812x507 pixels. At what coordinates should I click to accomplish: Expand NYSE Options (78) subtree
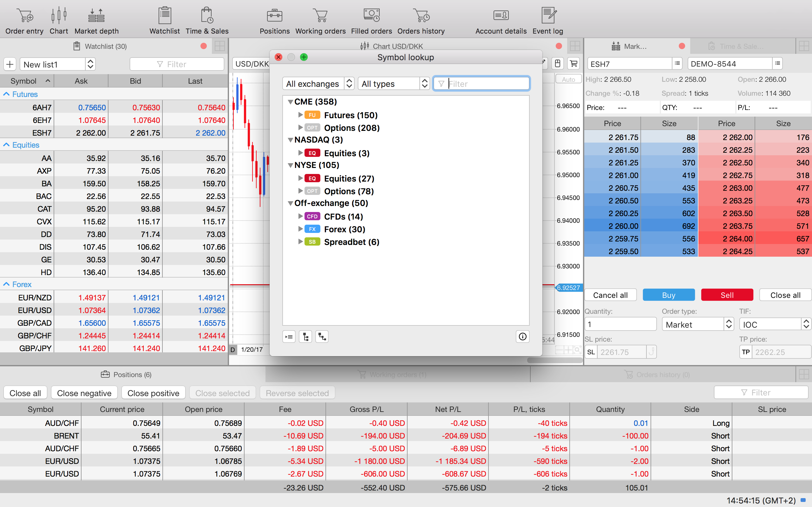[299, 191]
